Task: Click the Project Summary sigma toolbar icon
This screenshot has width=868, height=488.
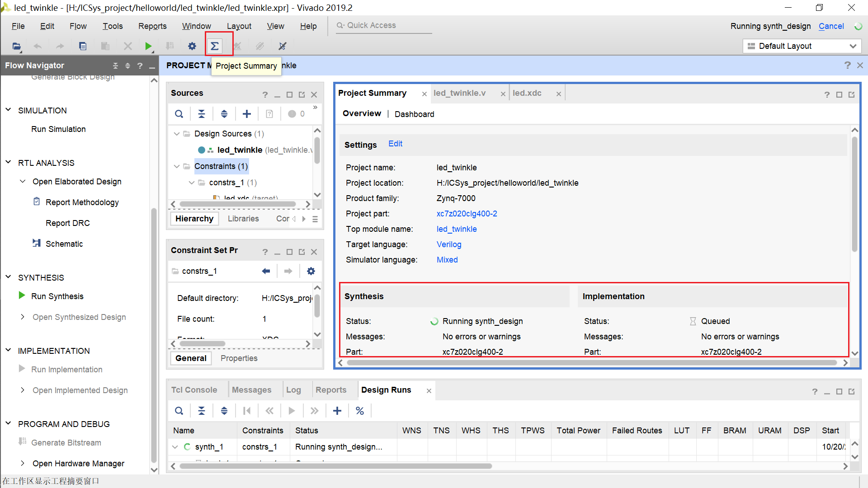Action: click(x=215, y=46)
